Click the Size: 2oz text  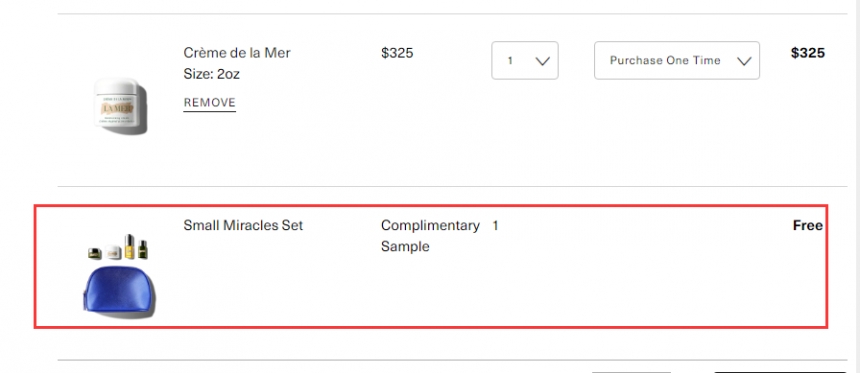(x=212, y=74)
